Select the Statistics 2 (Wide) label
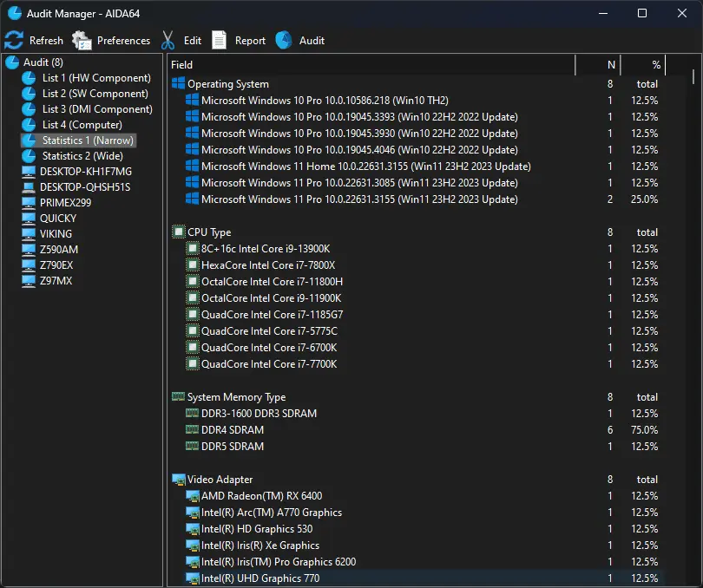703x588 pixels. (x=82, y=156)
